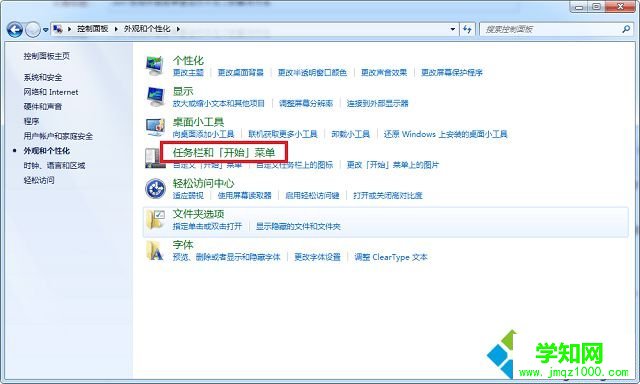Click 调整 ClearType 文本 link

[391, 257]
